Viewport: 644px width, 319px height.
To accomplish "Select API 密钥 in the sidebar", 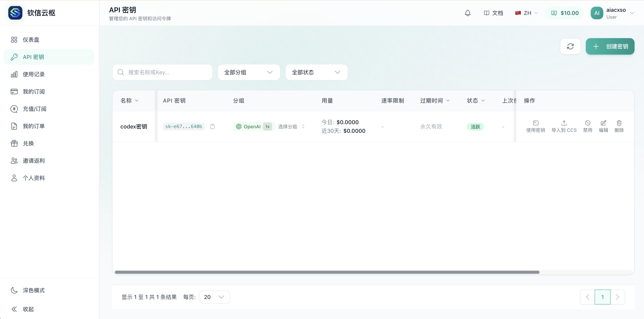I will 49,57.
